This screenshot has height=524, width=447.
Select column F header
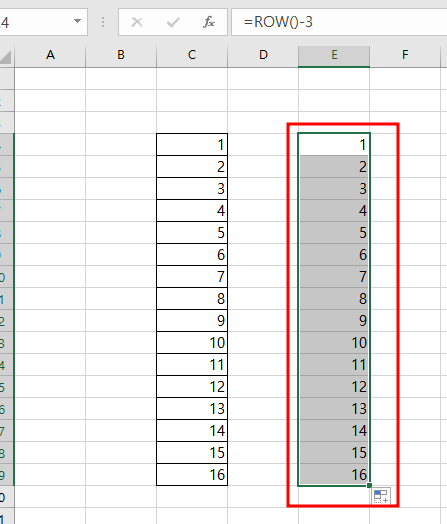tap(405, 55)
